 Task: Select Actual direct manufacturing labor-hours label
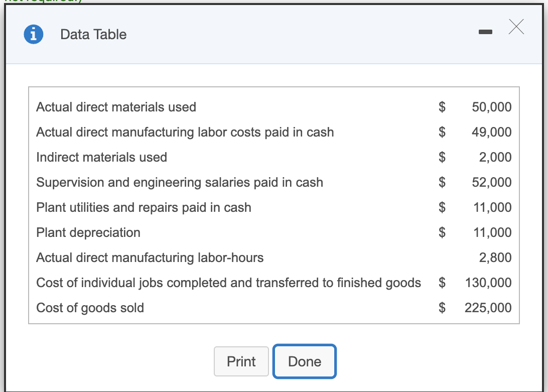[x=150, y=257]
